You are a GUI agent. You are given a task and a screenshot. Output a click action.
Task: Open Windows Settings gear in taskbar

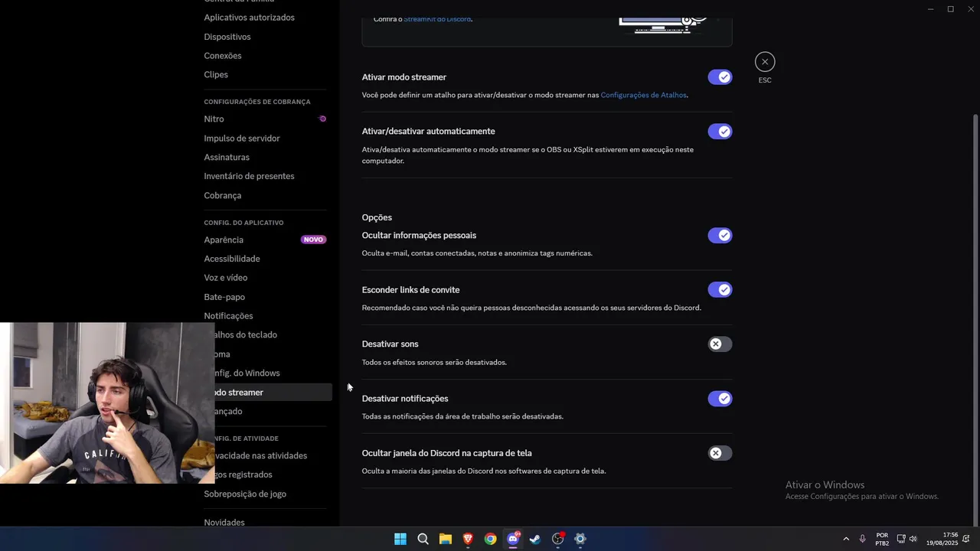[x=580, y=539]
